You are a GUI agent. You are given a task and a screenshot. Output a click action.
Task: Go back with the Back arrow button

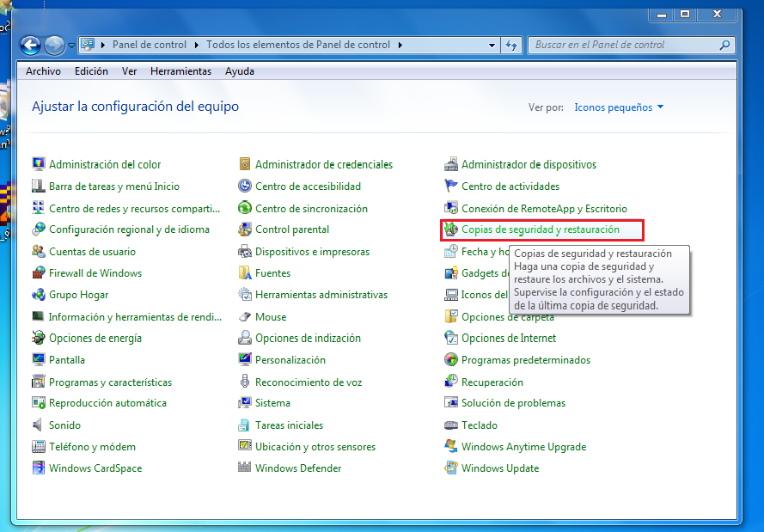30,46
